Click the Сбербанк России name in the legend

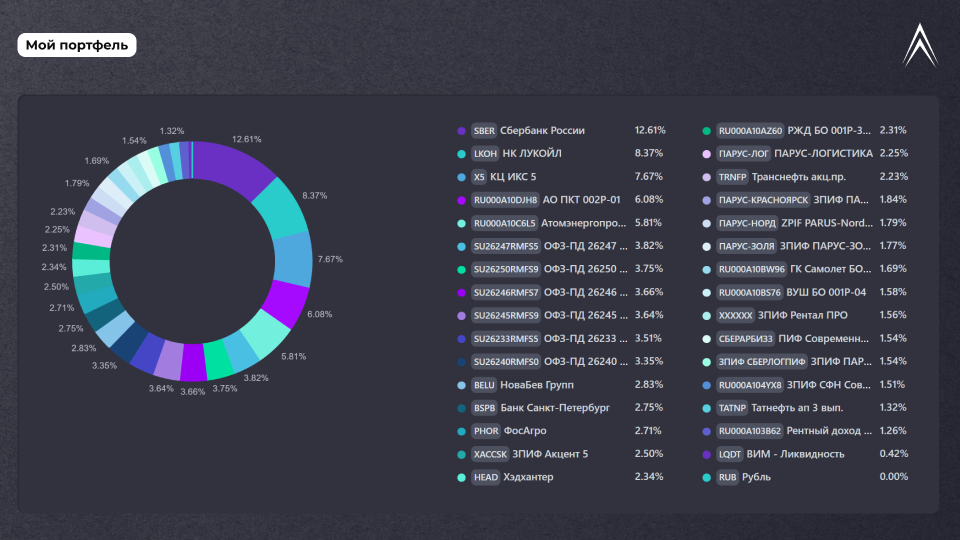[x=542, y=130]
